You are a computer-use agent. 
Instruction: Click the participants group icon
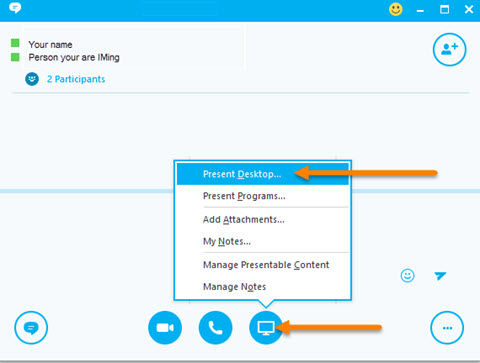click(32, 79)
